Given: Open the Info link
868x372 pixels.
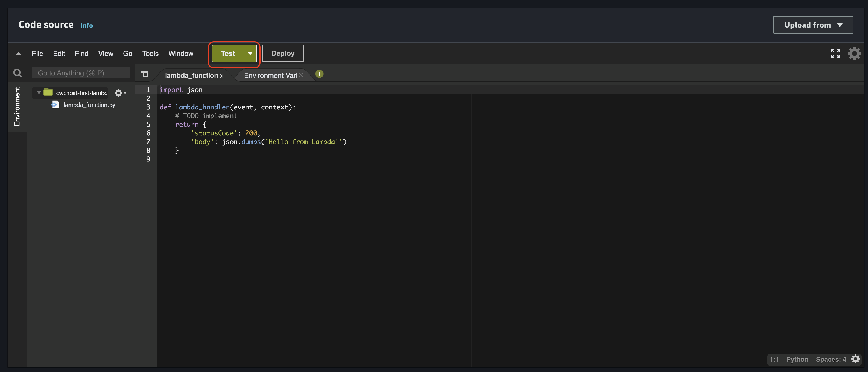Looking at the screenshot, I should coord(86,26).
